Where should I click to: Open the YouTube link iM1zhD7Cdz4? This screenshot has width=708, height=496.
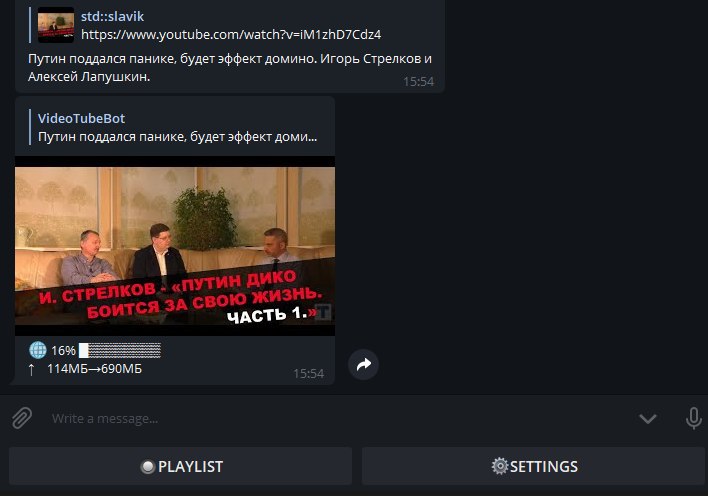[231, 34]
